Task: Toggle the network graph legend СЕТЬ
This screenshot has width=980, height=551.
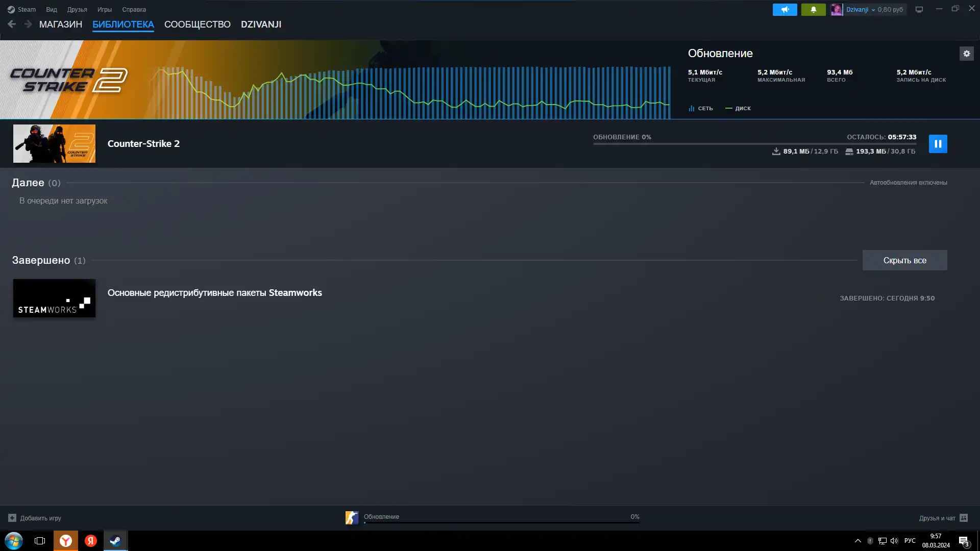Action: [x=700, y=108]
